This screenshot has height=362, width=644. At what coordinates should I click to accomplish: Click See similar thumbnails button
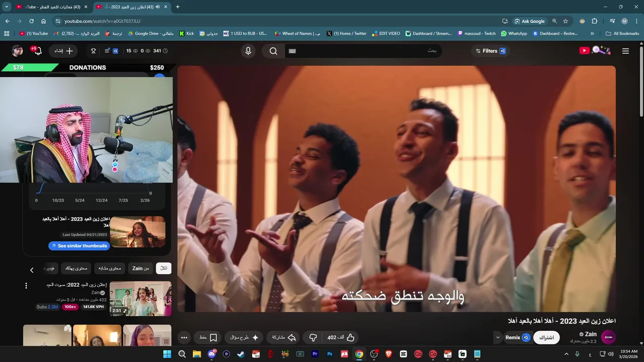[79, 246]
